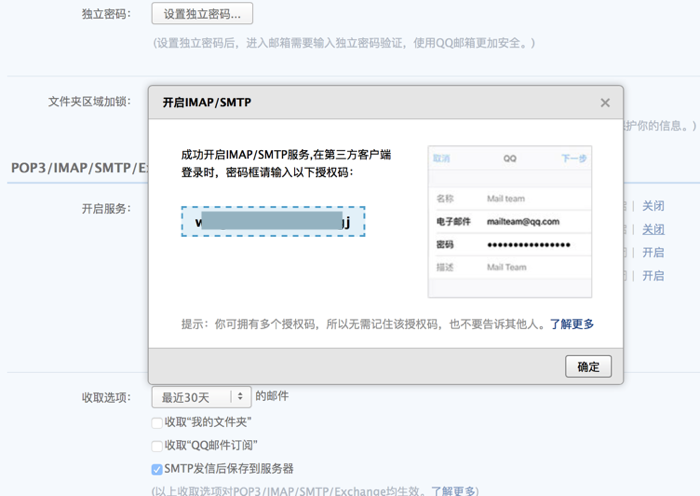
Task: Click the 文件夹区域加锁 label
Action: point(90,102)
